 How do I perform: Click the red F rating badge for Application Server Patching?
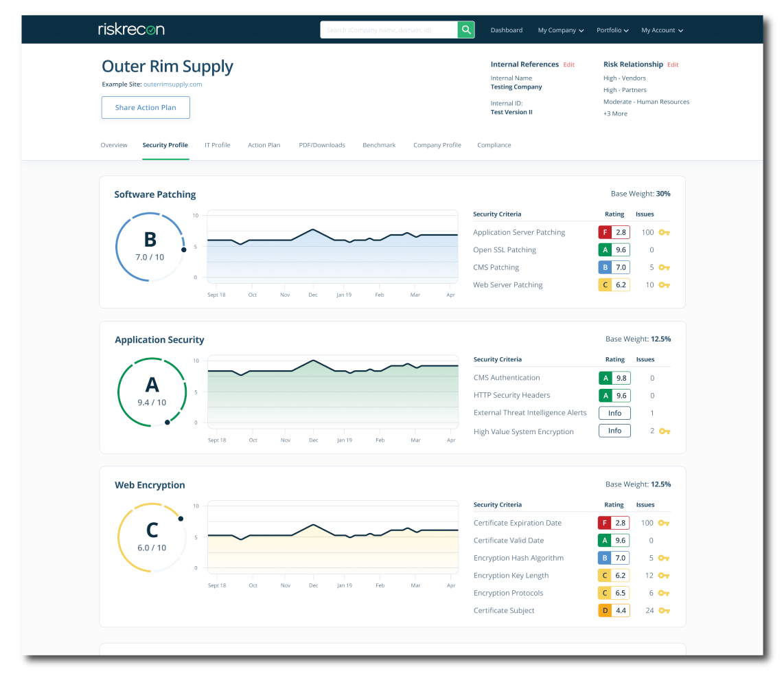click(x=613, y=232)
